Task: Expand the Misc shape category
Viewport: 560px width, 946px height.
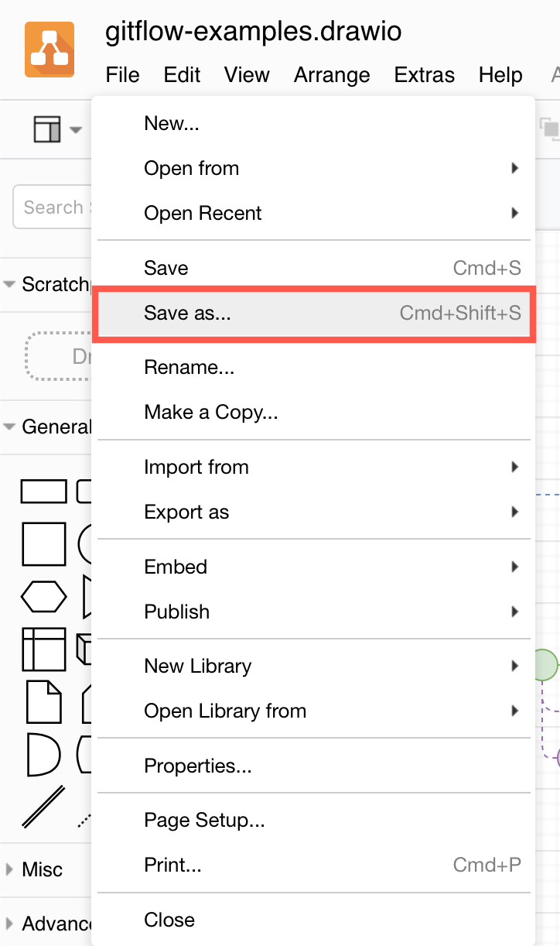Action: click(8, 869)
